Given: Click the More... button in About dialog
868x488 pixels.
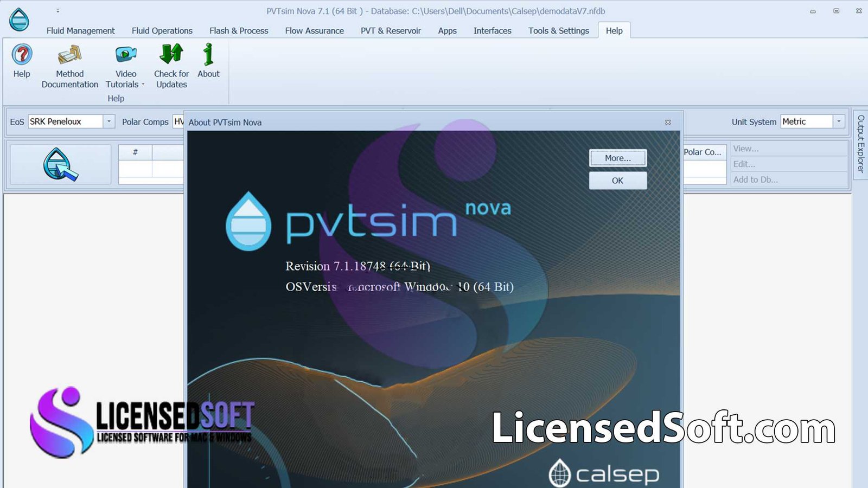Looking at the screenshot, I should coord(618,158).
